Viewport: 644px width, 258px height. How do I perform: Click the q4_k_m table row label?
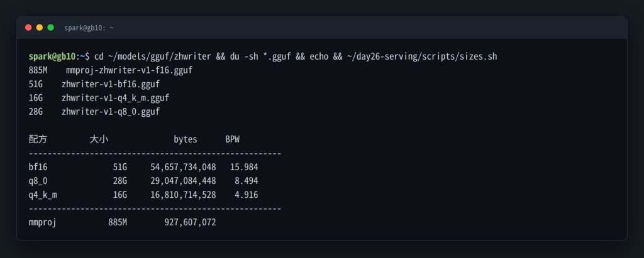point(43,195)
